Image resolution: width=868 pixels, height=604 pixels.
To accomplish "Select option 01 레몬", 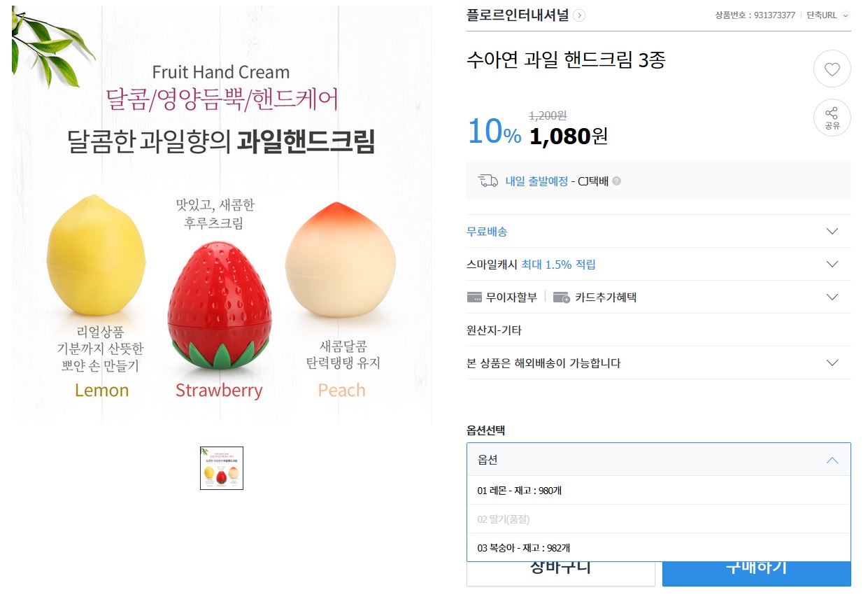I will click(x=519, y=491).
